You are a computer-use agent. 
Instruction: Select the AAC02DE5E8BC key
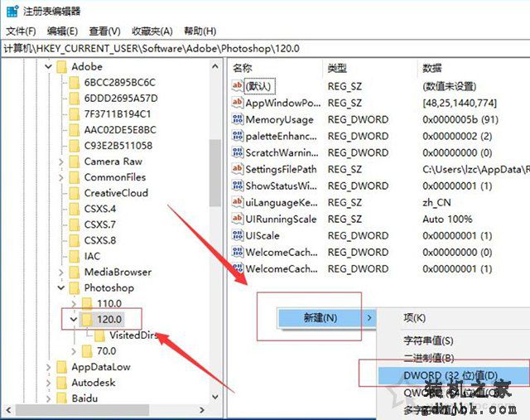tap(120, 130)
